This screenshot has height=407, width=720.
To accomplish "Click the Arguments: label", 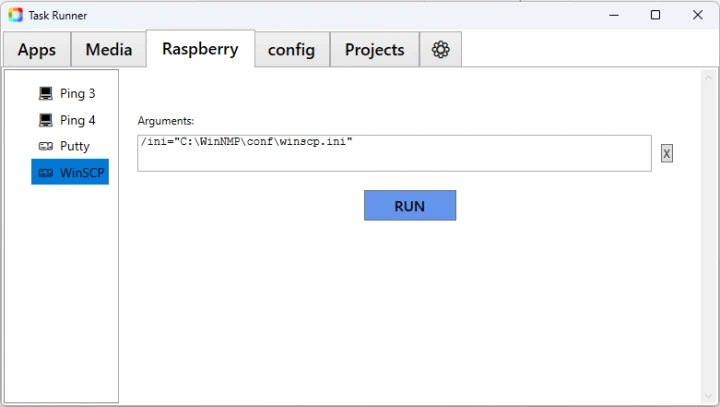I will (166, 121).
